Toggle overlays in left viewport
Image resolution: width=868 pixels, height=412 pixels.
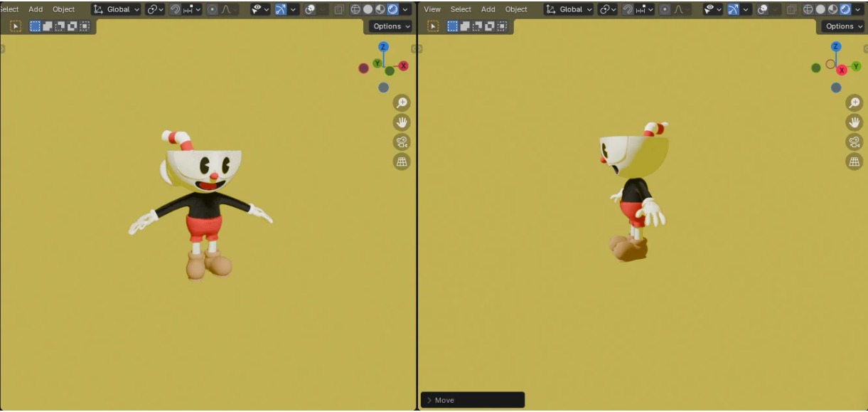(x=310, y=9)
